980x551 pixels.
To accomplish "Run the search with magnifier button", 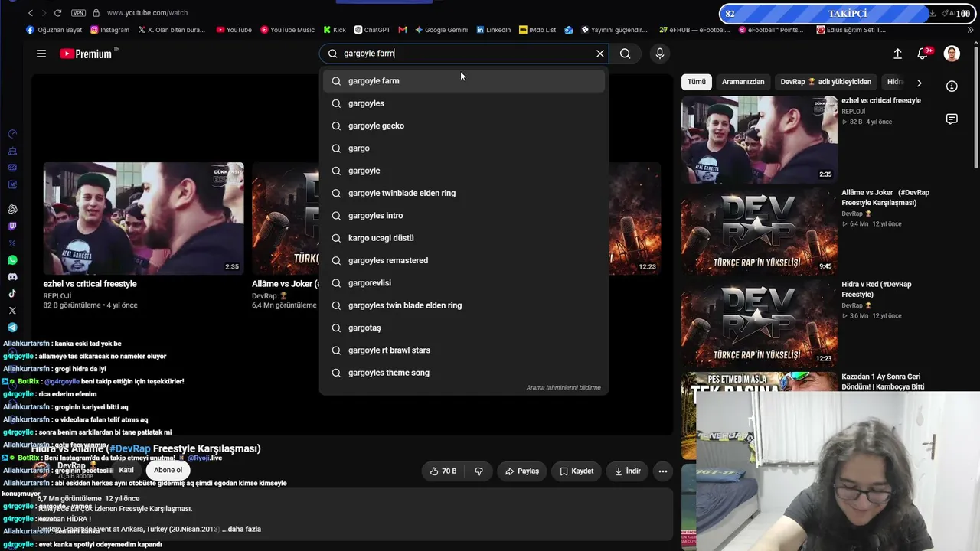I will pos(626,54).
